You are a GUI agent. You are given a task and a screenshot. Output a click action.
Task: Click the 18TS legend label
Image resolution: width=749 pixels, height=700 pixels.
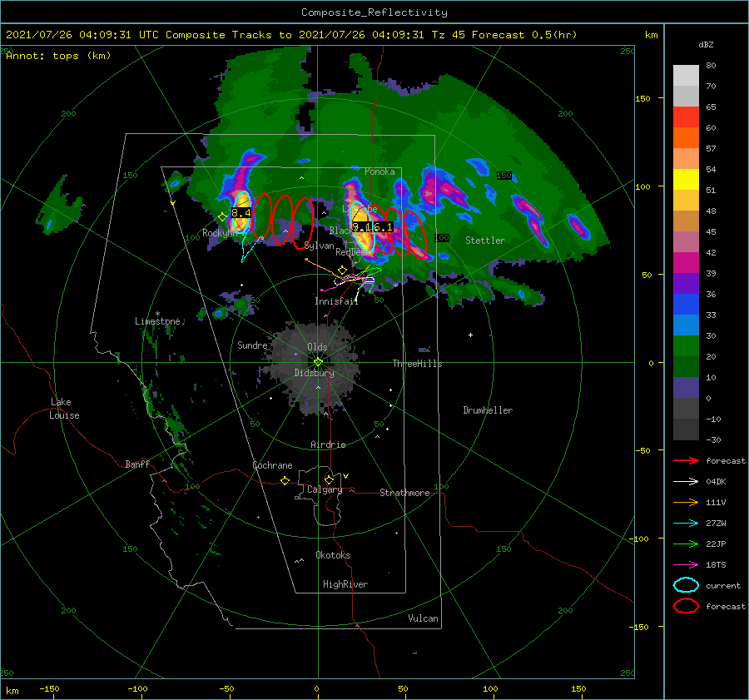(716, 565)
